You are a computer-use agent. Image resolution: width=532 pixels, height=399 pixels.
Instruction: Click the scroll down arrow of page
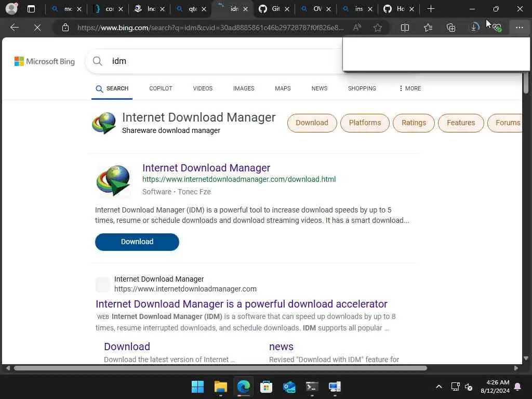[526, 358]
